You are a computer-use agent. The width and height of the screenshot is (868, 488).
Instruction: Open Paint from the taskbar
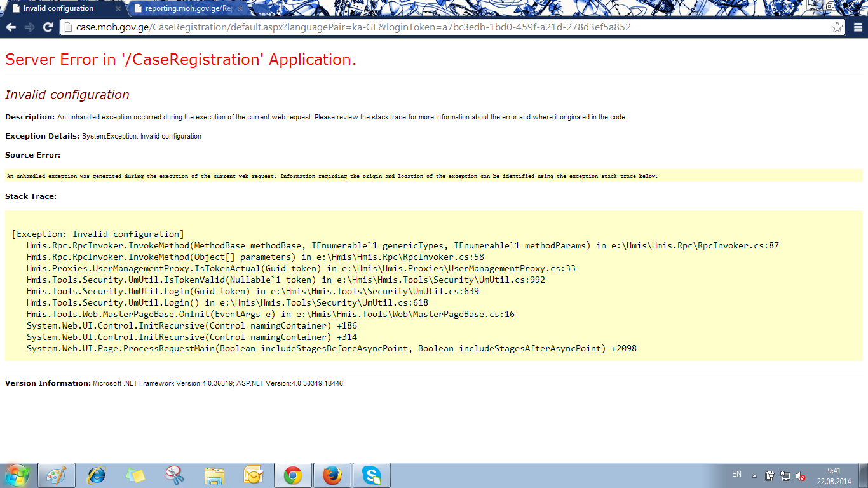pyautogui.click(x=57, y=475)
